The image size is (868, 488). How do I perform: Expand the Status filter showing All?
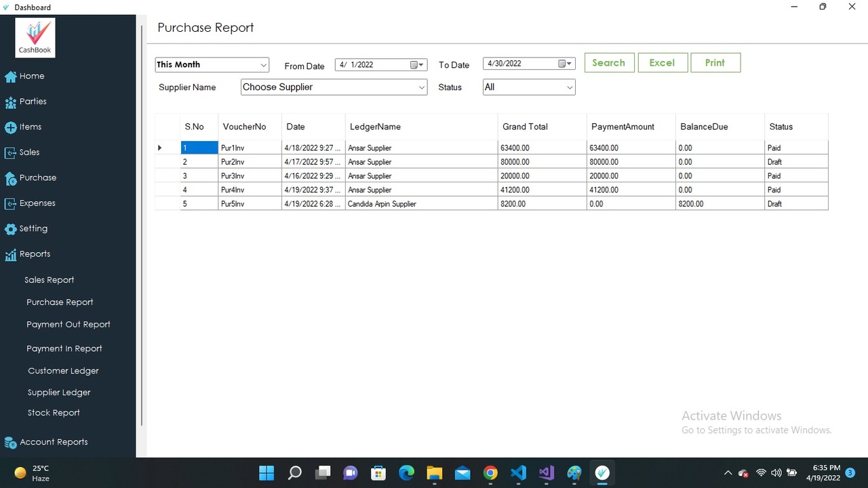[x=569, y=87]
